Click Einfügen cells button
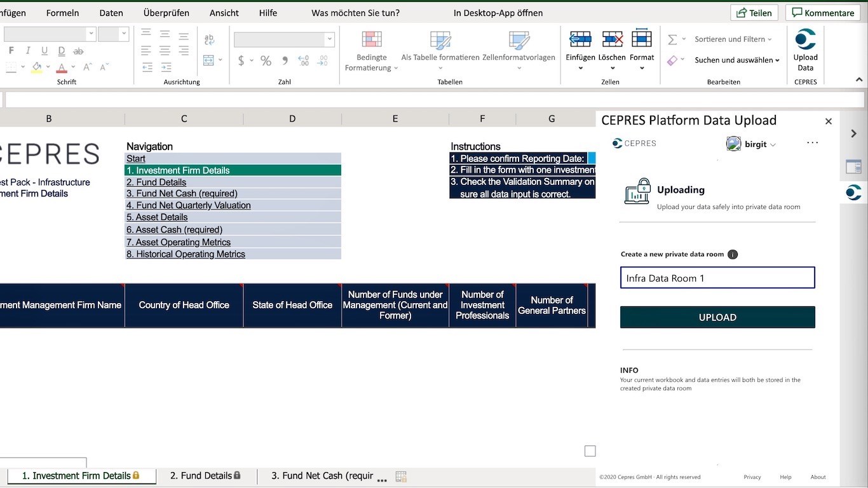 coord(580,50)
